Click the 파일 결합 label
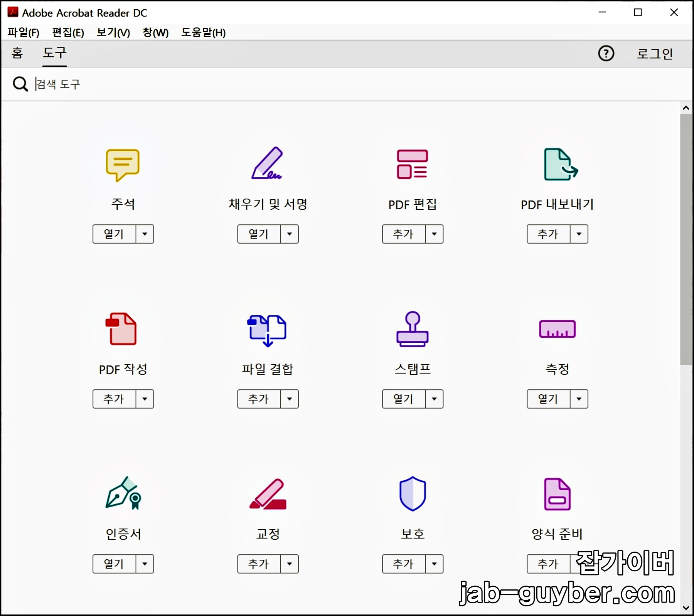The width and height of the screenshot is (694, 616). click(x=268, y=369)
